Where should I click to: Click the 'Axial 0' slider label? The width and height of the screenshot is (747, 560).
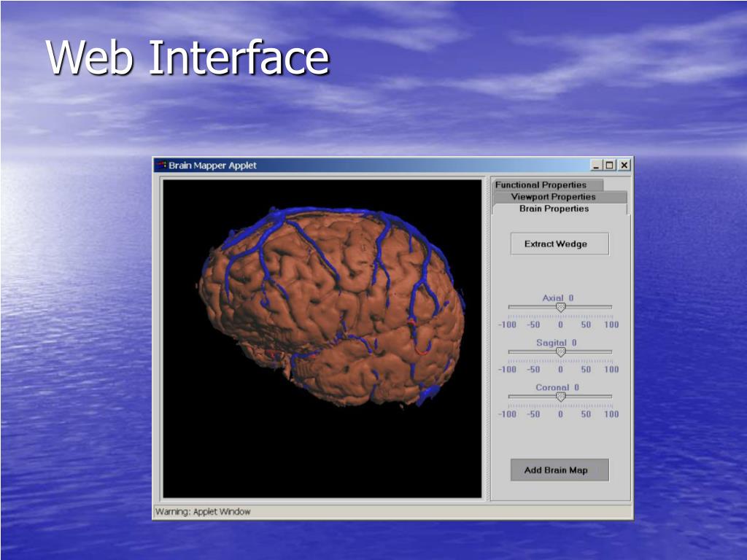point(558,297)
